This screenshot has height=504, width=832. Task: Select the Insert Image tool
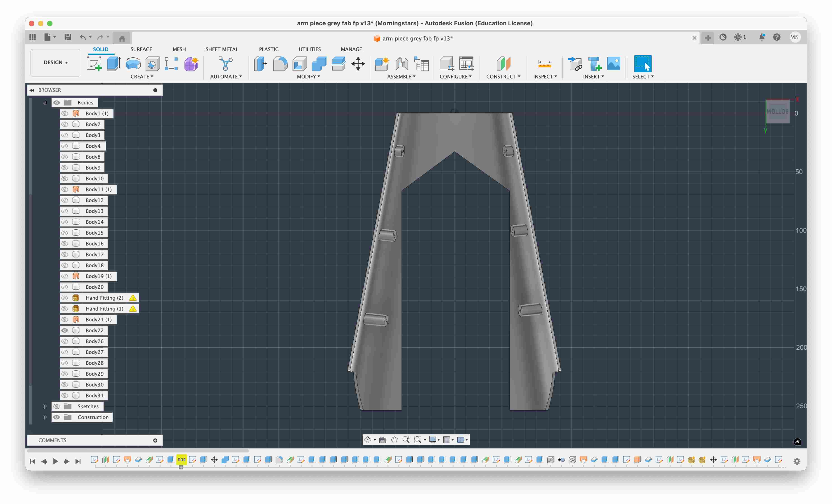click(614, 64)
